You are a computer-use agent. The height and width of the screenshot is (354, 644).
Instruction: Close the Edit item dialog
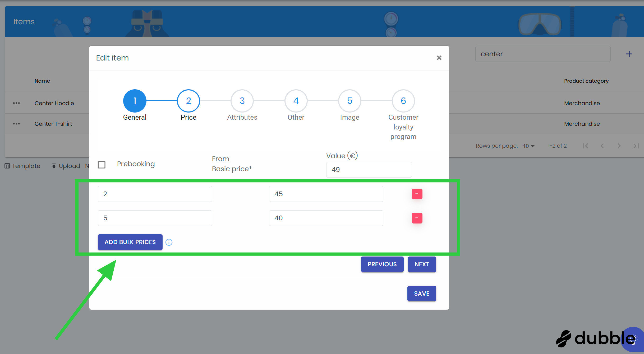[439, 58]
